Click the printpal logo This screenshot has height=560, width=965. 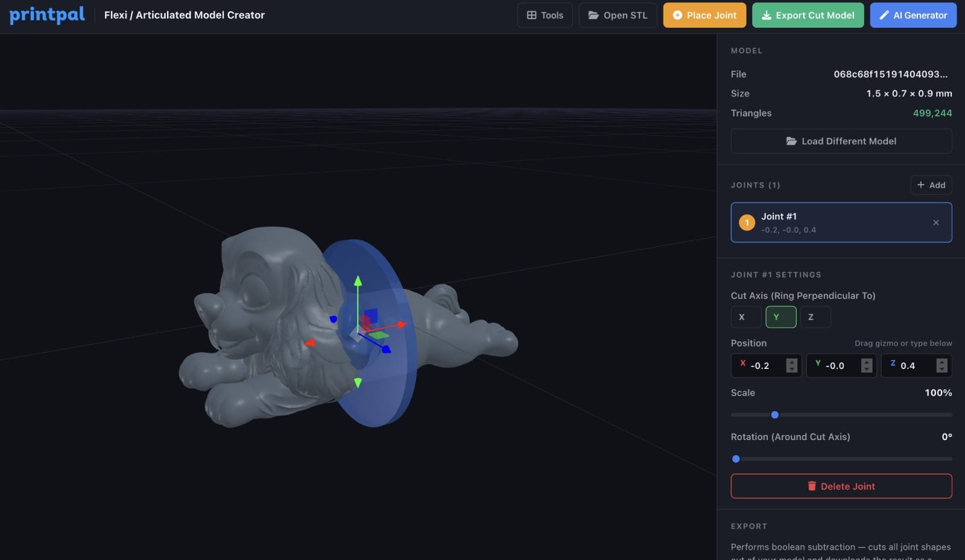click(47, 15)
